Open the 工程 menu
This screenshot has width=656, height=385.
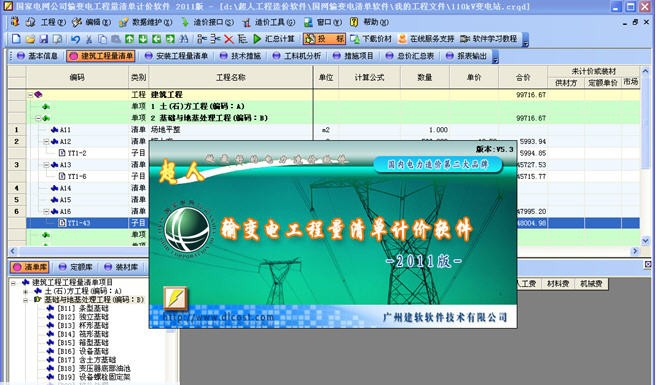click(53, 22)
